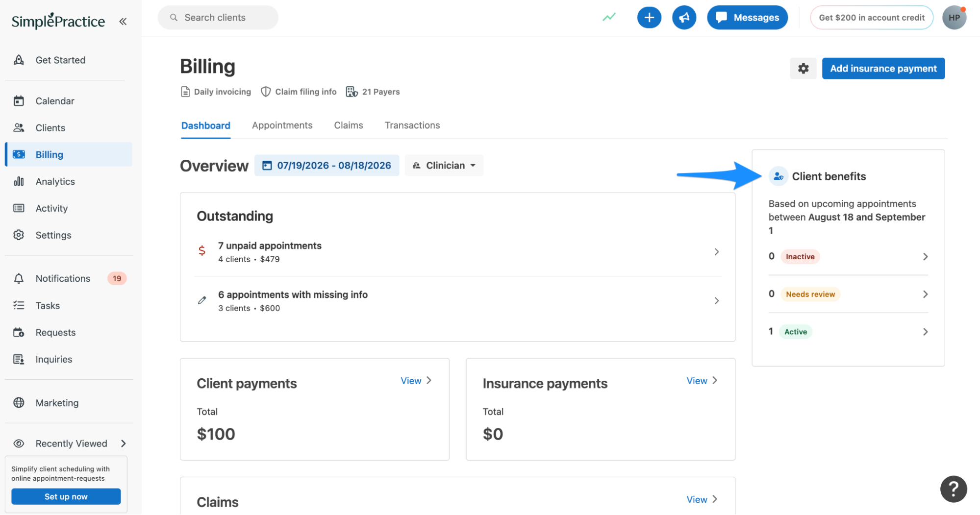Click Add insurance payment button

[883, 68]
